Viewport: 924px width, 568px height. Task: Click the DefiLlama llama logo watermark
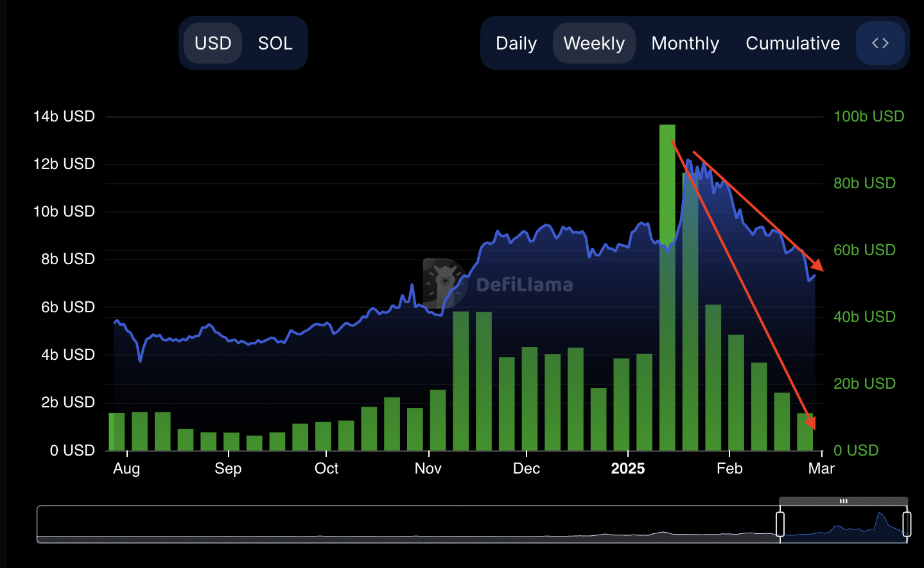click(x=444, y=283)
